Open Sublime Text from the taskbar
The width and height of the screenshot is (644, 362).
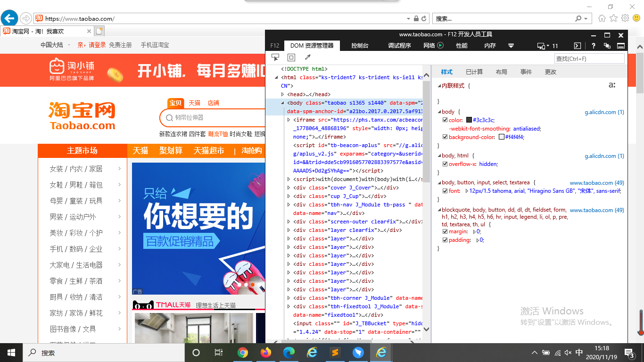(335, 353)
